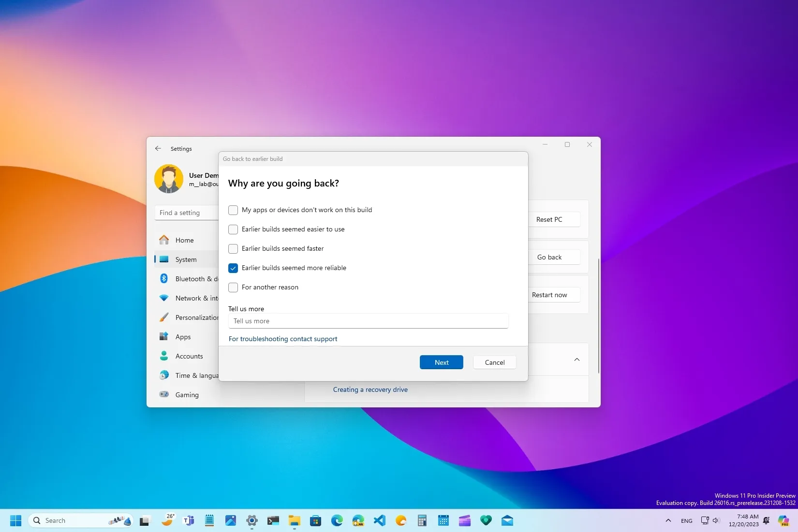Open the Gaming settings section

point(187,395)
